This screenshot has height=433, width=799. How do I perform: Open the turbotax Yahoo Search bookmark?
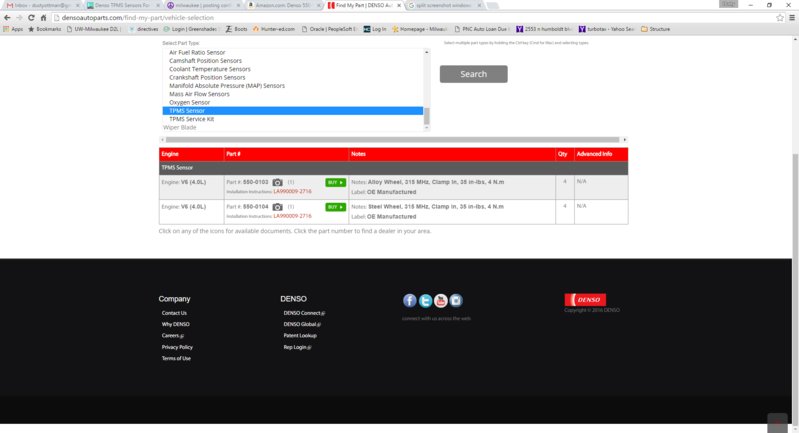606,29
